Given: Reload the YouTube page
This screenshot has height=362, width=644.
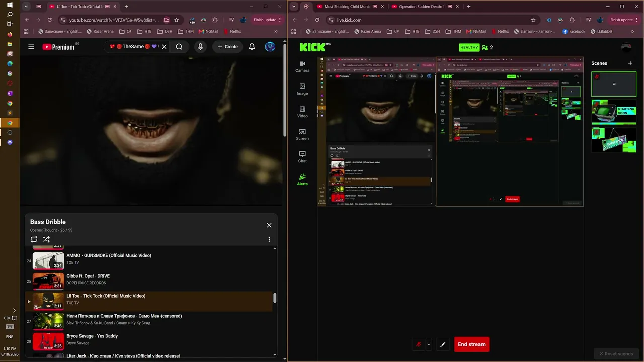Looking at the screenshot, I should coord(49,20).
